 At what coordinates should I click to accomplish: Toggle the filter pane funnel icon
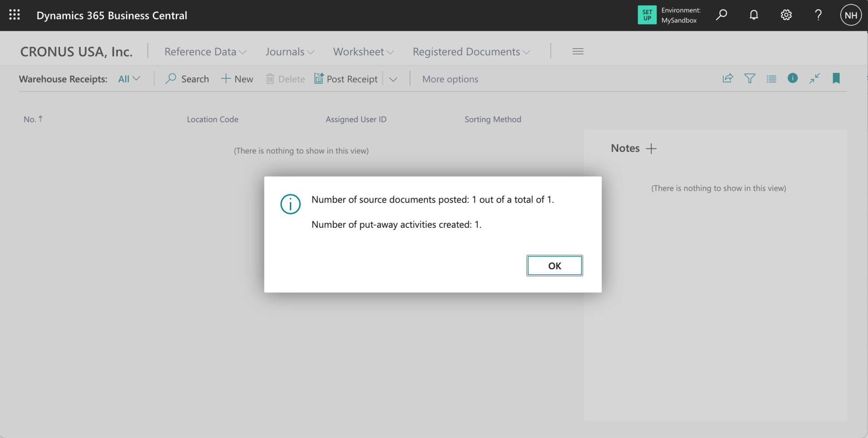pyautogui.click(x=750, y=78)
